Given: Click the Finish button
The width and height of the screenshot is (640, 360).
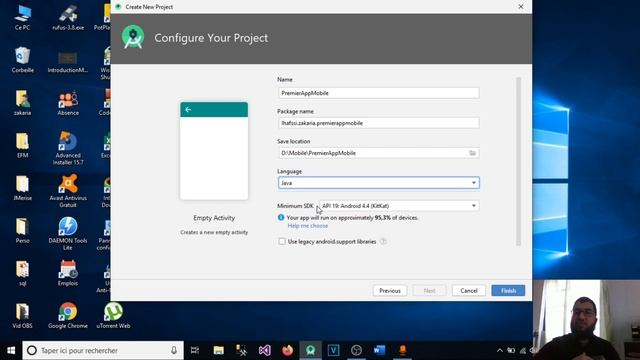Looking at the screenshot, I should 508,291.
